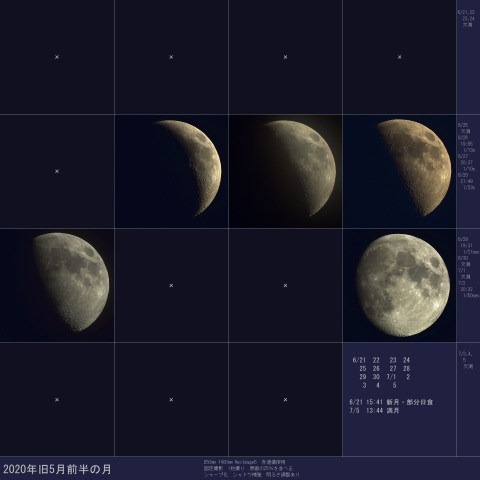Click the '7/5 13:44 満月' line

click(x=374, y=411)
